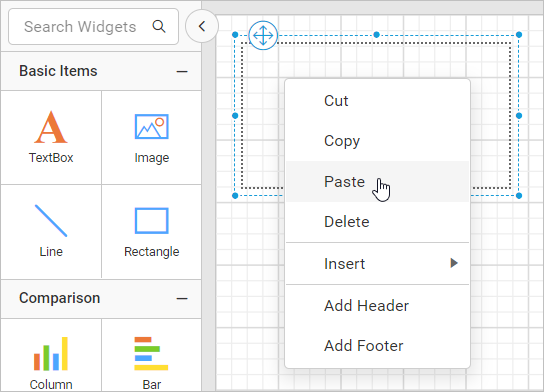Click the top-right resize handle of selection
Screen dimensions: 544x392
[x=519, y=35]
